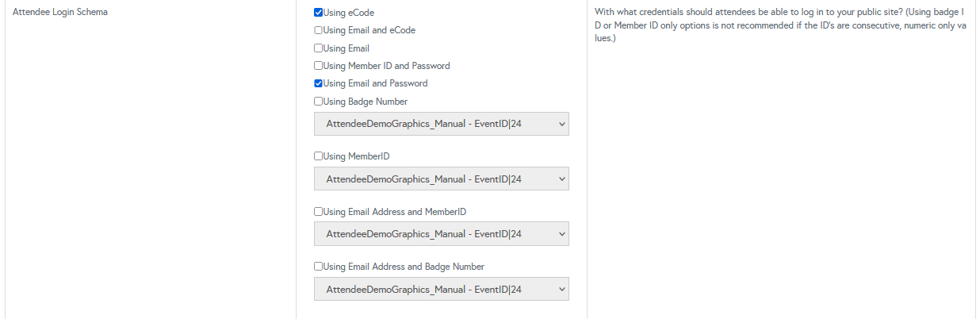The height and width of the screenshot is (319, 980).
Task: Click the 'Using MemberID' label text
Action: [x=356, y=156]
